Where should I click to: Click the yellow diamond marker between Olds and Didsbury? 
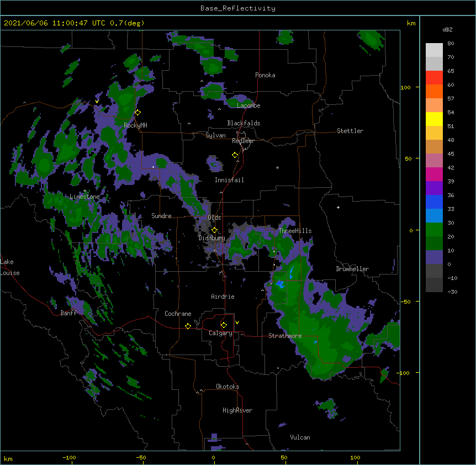point(214,230)
